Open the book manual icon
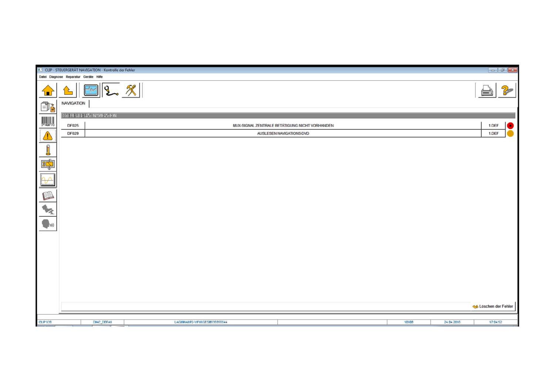Viewport: 555px width, 392px height. (48, 195)
